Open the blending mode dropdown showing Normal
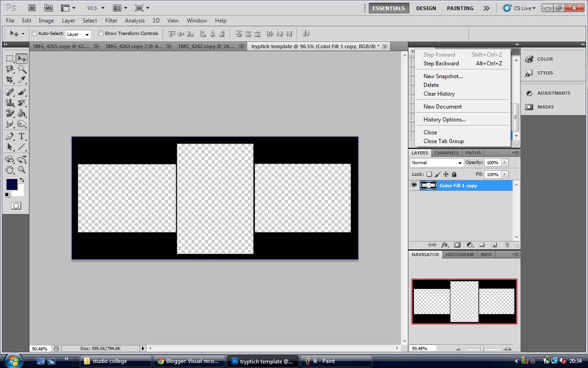This screenshot has width=588, height=368. (x=435, y=162)
